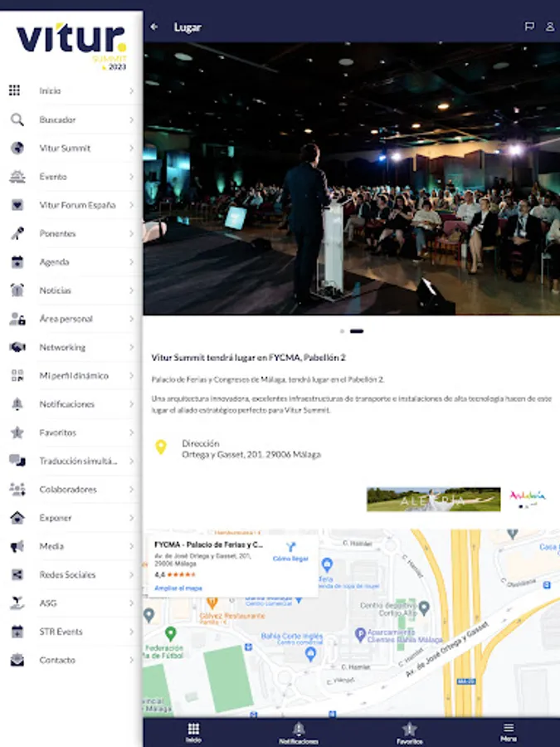
Task: Open the STR Events menu entry
Action: (71, 632)
